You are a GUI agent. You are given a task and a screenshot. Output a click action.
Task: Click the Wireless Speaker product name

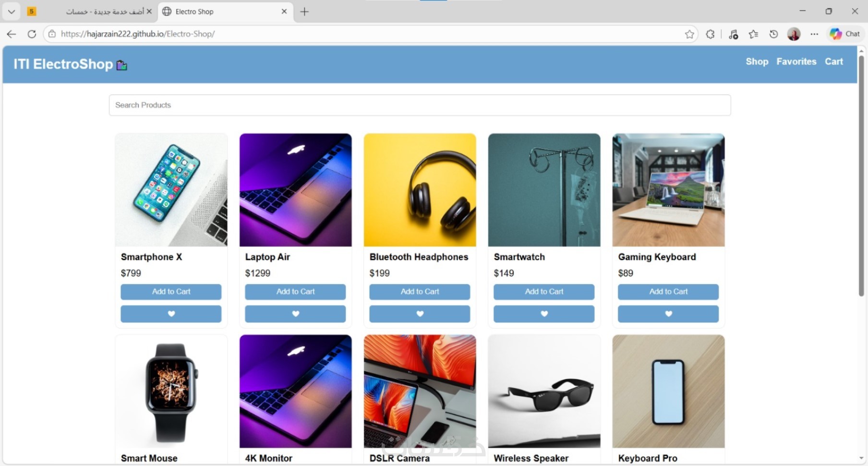point(531,458)
